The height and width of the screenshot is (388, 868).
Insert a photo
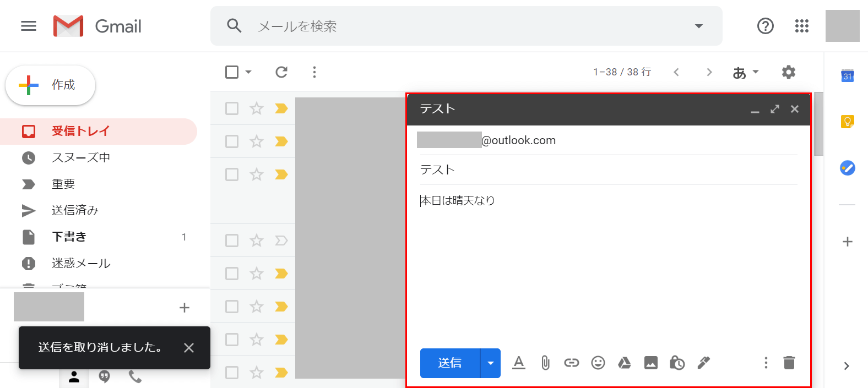pyautogui.click(x=651, y=363)
